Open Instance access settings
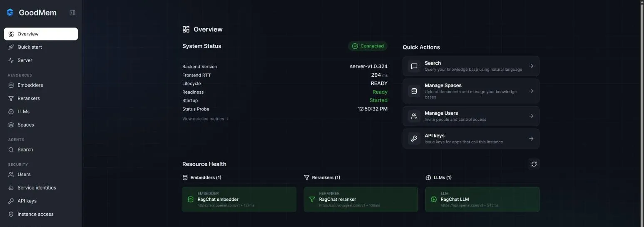The height and width of the screenshot is (227, 644). coord(41,214)
